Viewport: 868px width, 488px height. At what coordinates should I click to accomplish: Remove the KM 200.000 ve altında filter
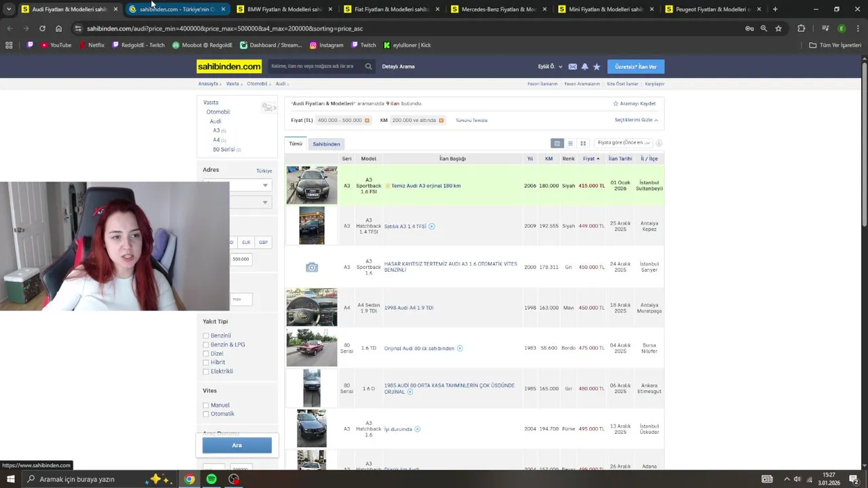pos(441,121)
